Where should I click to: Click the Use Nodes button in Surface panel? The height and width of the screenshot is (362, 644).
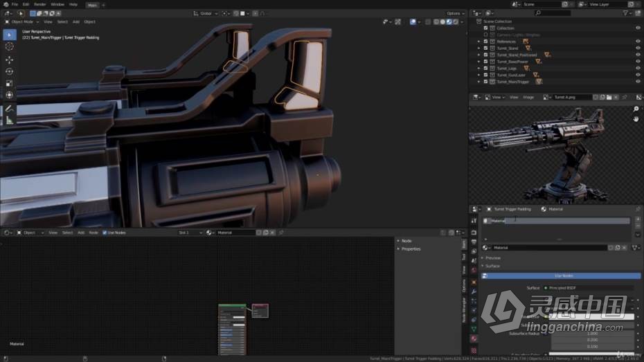point(561,275)
